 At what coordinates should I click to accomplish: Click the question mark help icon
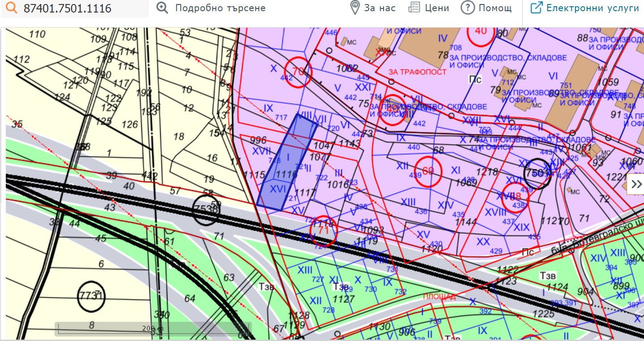tap(467, 8)
